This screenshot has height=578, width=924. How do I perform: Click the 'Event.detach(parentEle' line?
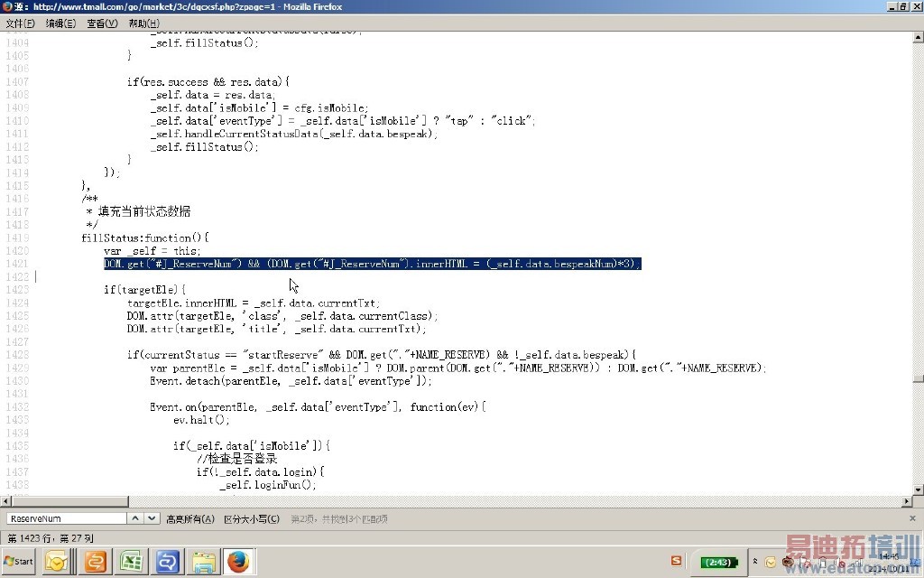(x=291, y=381)
